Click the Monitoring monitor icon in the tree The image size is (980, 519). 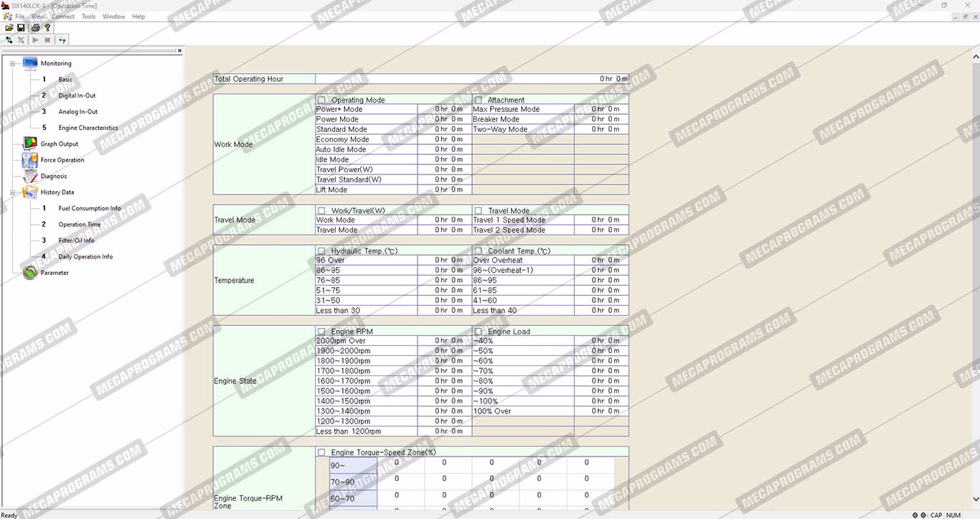pyautogui.click(x=30, y=63)
